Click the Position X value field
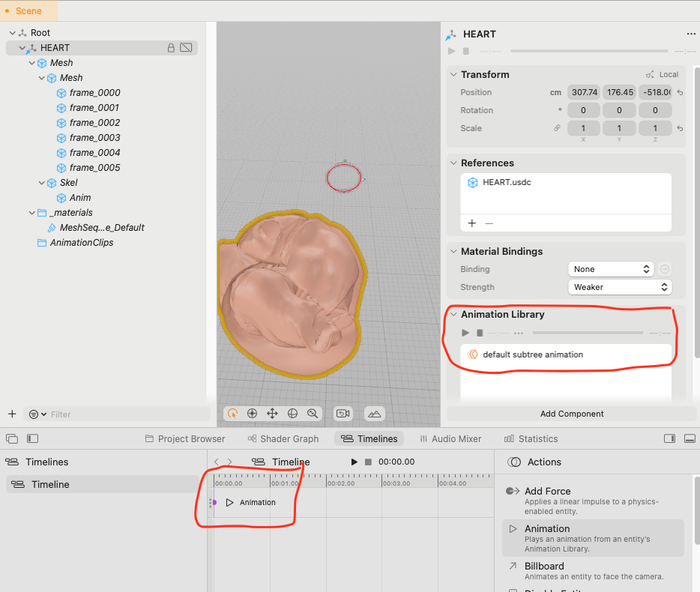Screen dimensions: 700x592 click(x=583, y=93)
